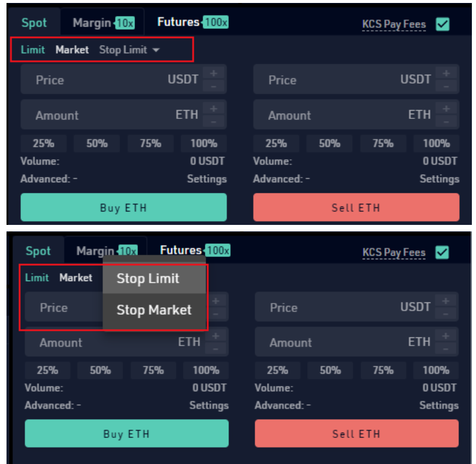The width and height of the screenshot is (476, 464).
Task: Click the Sell ETH button in bottom panel
Action: pyautogui.click(x=356, y=433)
